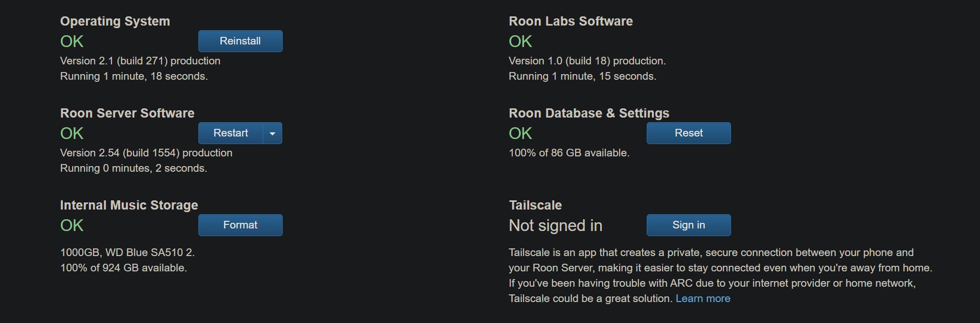Click the Version 2.54 (build 1554) text
Image resolution: width=980 pixels, height=323 pixels.
(x=146, y=153)
